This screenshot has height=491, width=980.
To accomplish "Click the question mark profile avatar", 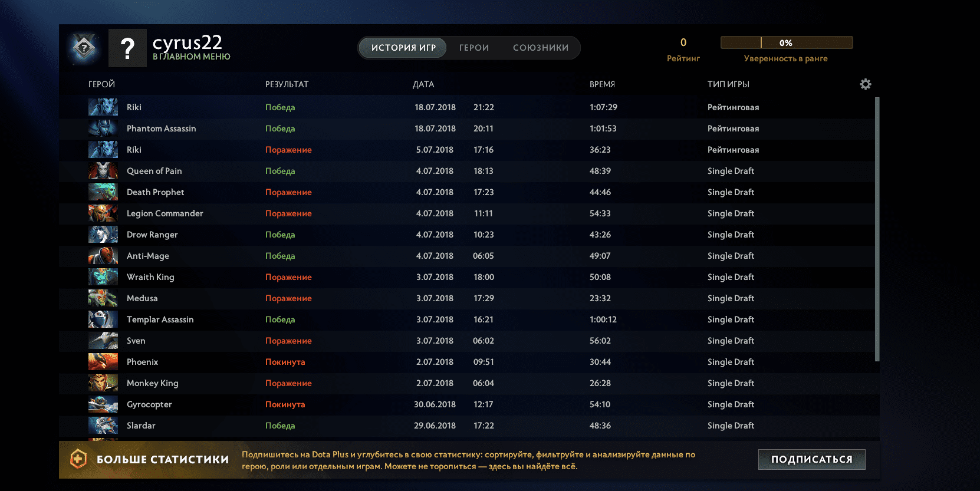I will [x=127, y=48].
